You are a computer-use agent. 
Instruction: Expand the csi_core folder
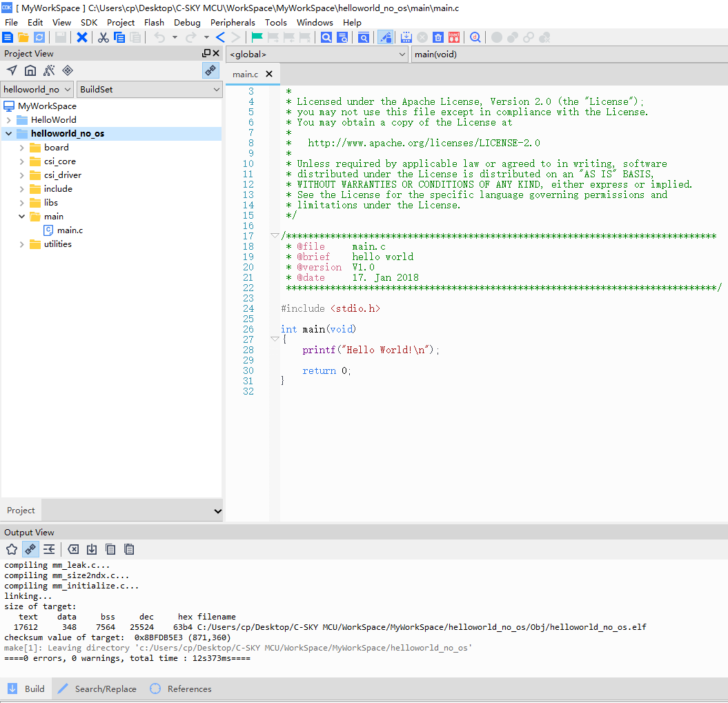(22, 161)
